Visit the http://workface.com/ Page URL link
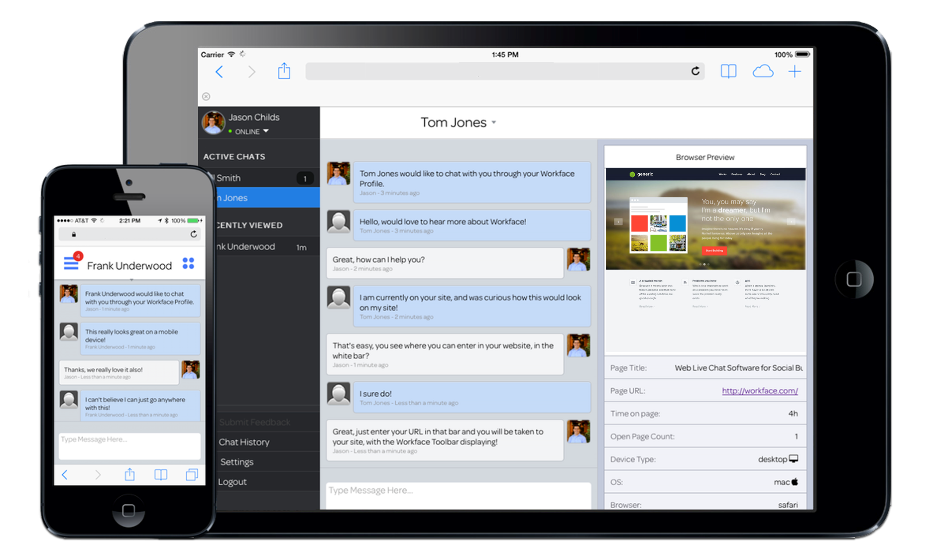933x560 pixels. pyautogui.click(x=760, y=391)
